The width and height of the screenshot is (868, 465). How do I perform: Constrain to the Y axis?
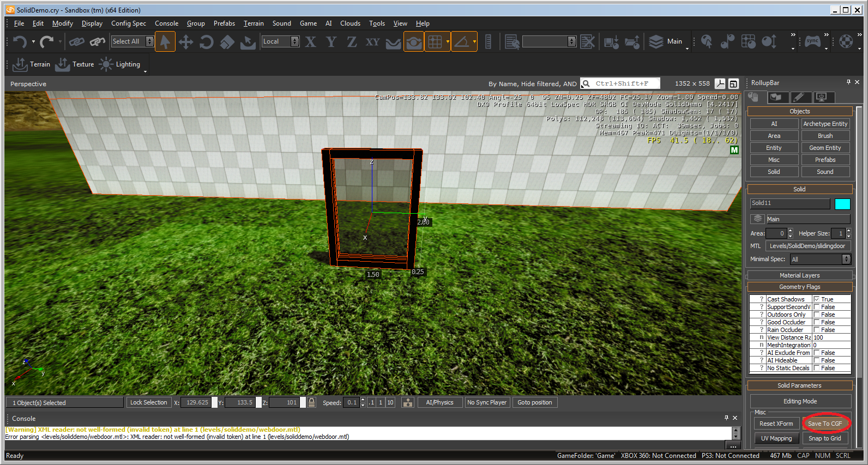(331, 41)
